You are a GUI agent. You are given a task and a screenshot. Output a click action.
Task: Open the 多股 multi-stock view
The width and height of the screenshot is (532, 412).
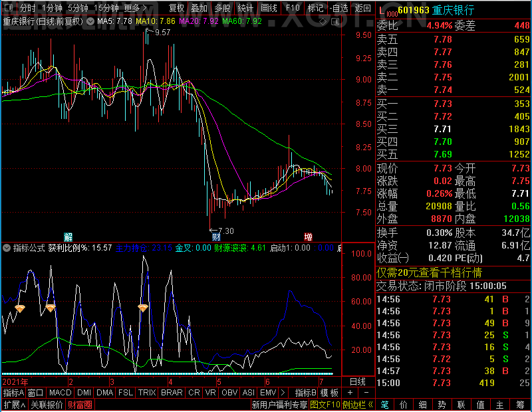tap(222, 8)
